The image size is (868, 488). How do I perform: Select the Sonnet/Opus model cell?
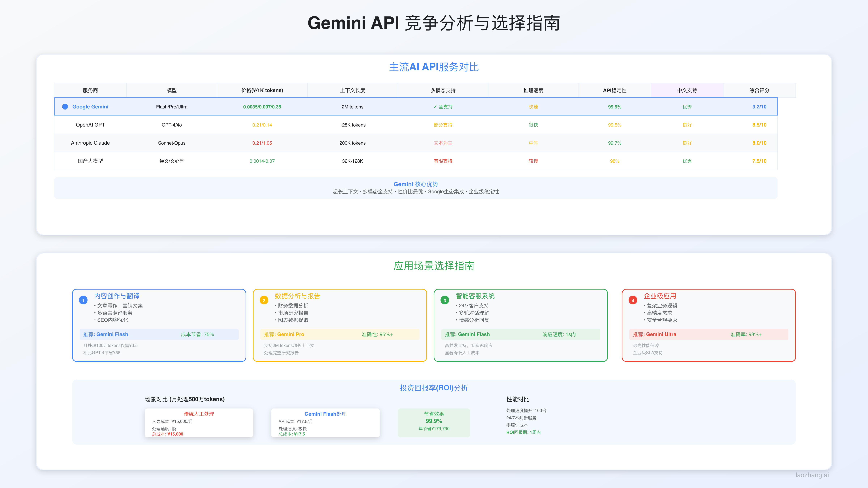tap(172, 143)
